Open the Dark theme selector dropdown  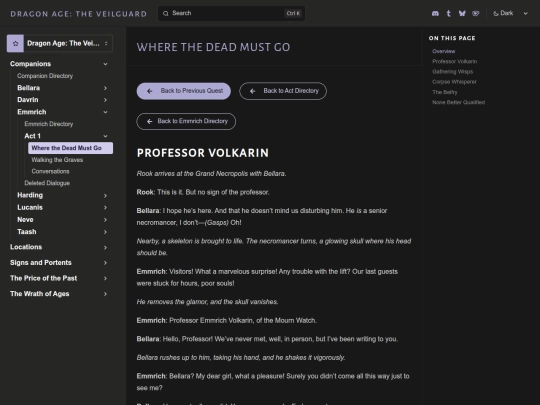(x=510, y=13)
